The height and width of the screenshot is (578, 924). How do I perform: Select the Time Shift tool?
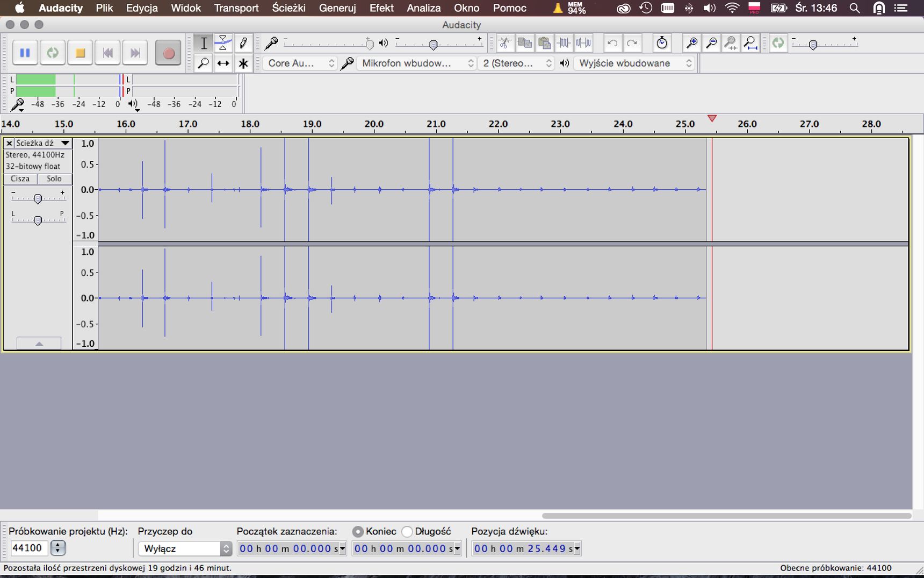click(223, 63)
